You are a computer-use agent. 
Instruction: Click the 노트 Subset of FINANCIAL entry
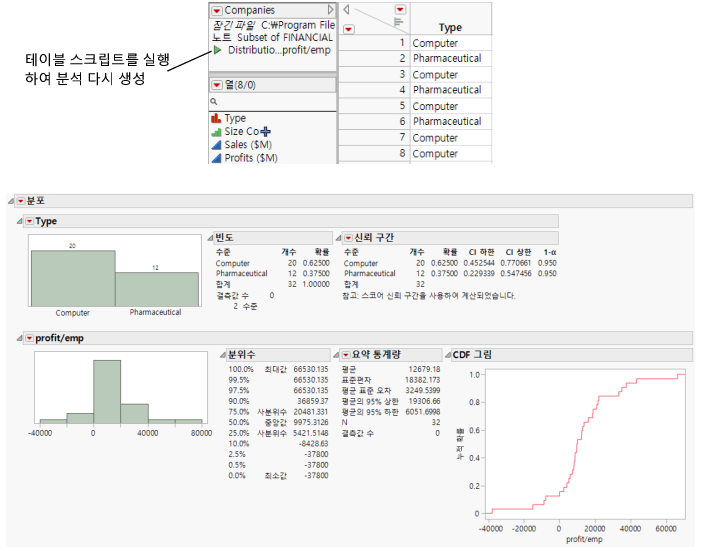(272, 37)
